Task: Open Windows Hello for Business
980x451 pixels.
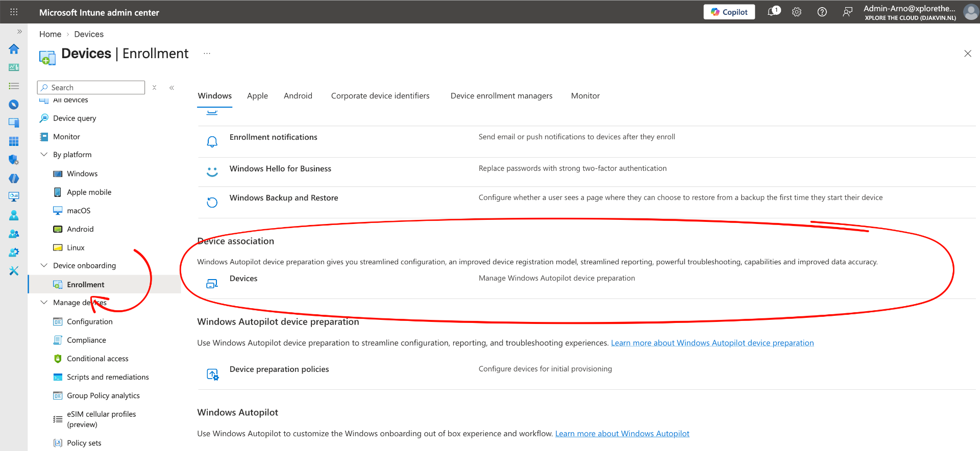Action: 280,169
